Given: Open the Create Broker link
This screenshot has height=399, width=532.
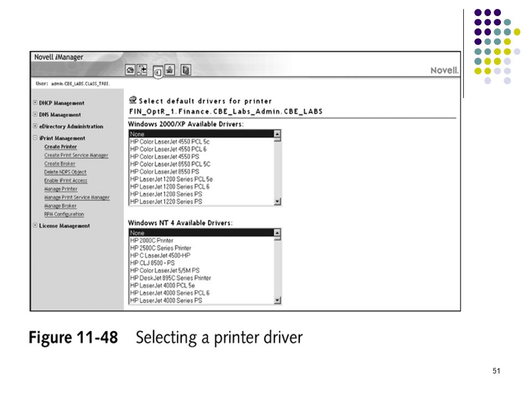Looking at the screenshot, I should coord(59,163).
